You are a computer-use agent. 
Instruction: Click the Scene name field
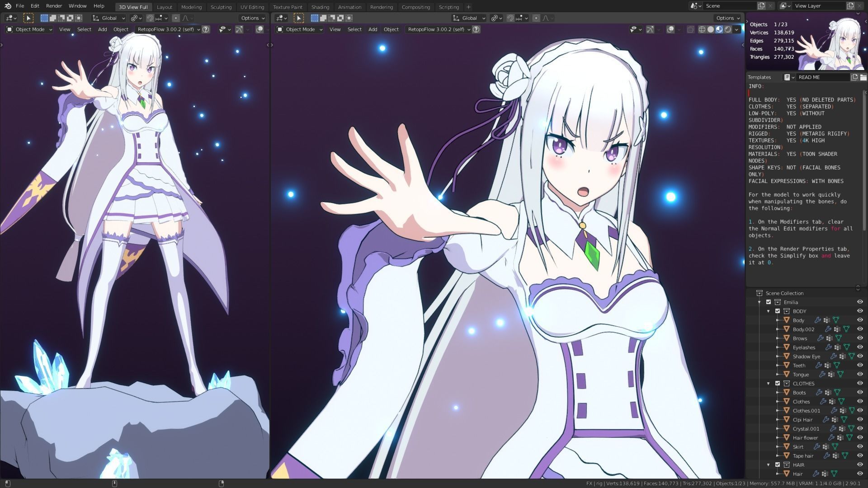(730, 6)
